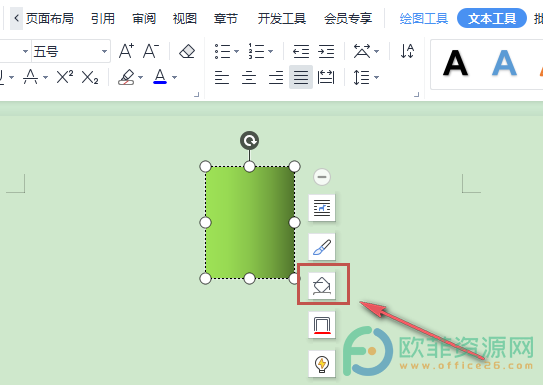Open shape style brush icon
Viewport: 543px width, 385px height.
pos(322,247)
